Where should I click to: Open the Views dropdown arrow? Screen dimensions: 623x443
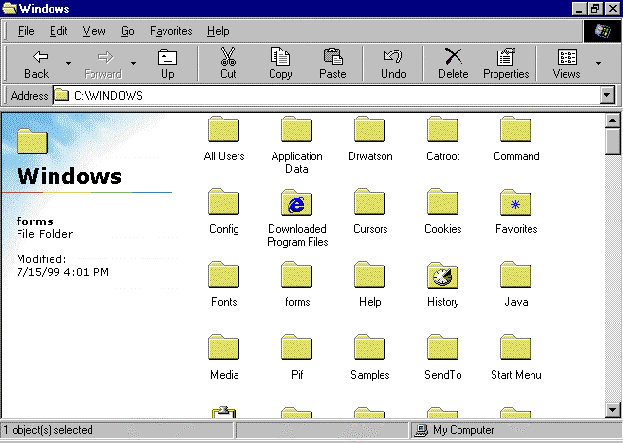(x=599, y=63)
